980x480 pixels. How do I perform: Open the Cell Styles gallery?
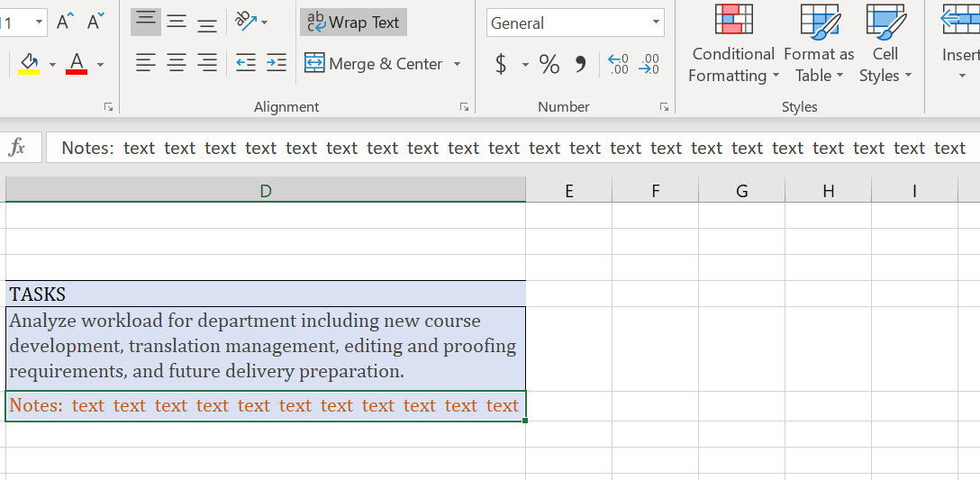coord(885,45)
